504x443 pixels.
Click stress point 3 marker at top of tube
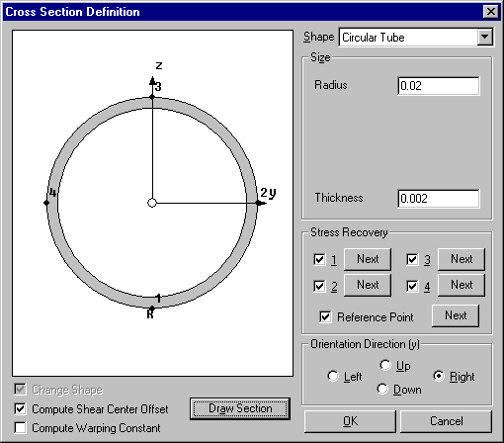click(152, 97)
